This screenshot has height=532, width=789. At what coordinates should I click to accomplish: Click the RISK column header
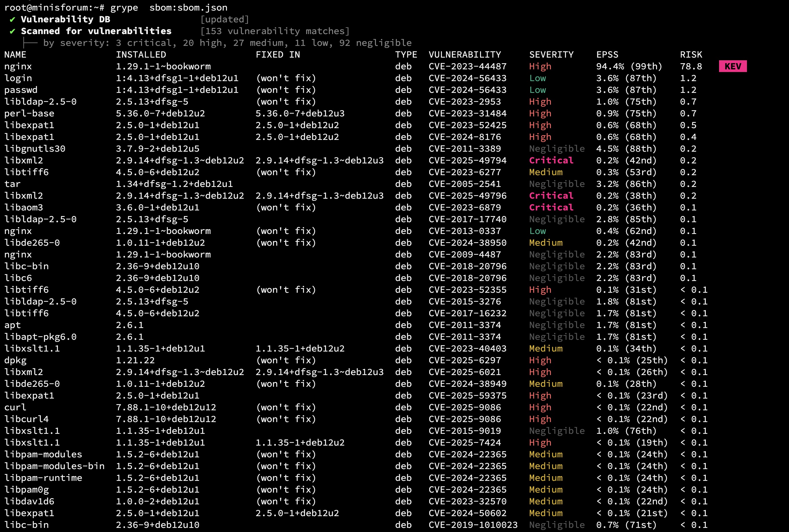tap(691, 55)
